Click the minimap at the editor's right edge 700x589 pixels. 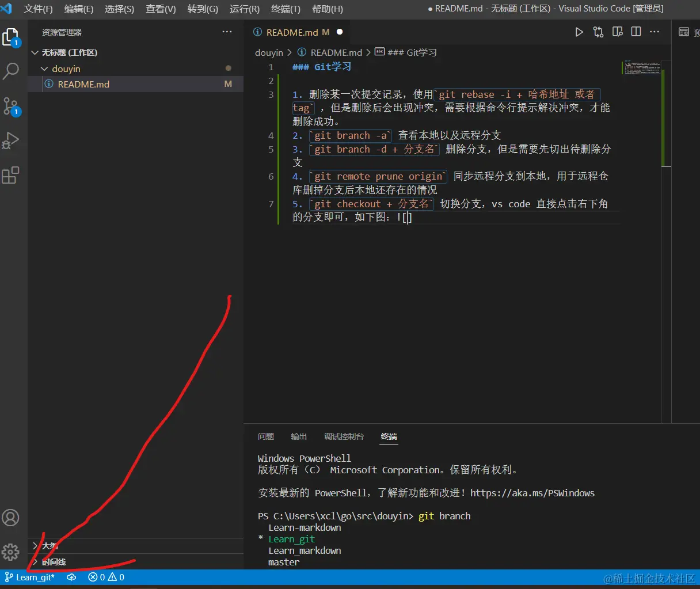click(642, 68)
